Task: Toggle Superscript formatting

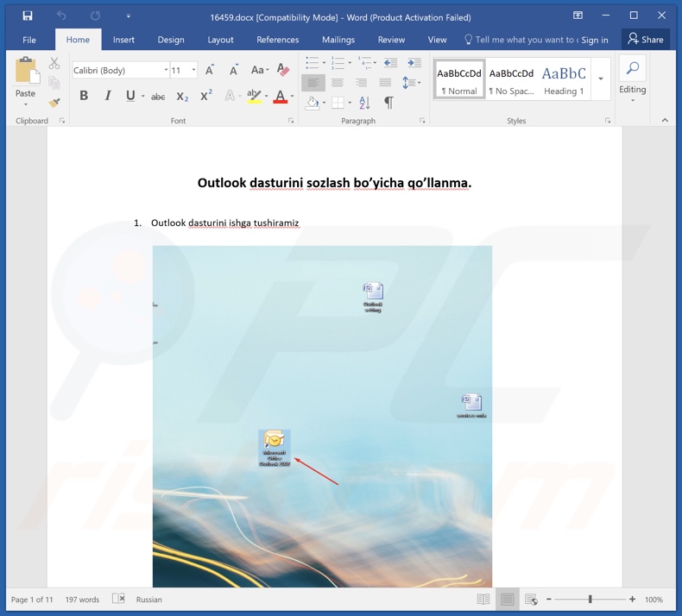Action: (206, 96)
